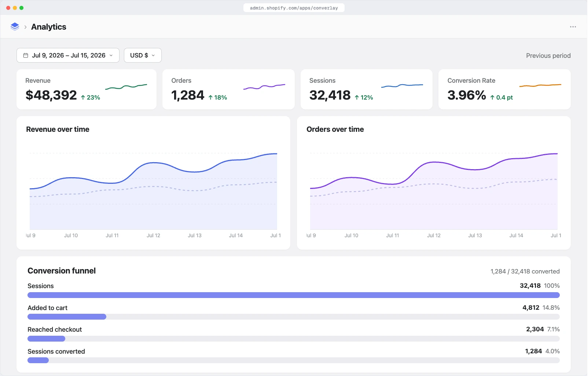Viewport: 588px width, 376px height.
Task: Click the calendar icon in date picker
Action: pos(26,55)
